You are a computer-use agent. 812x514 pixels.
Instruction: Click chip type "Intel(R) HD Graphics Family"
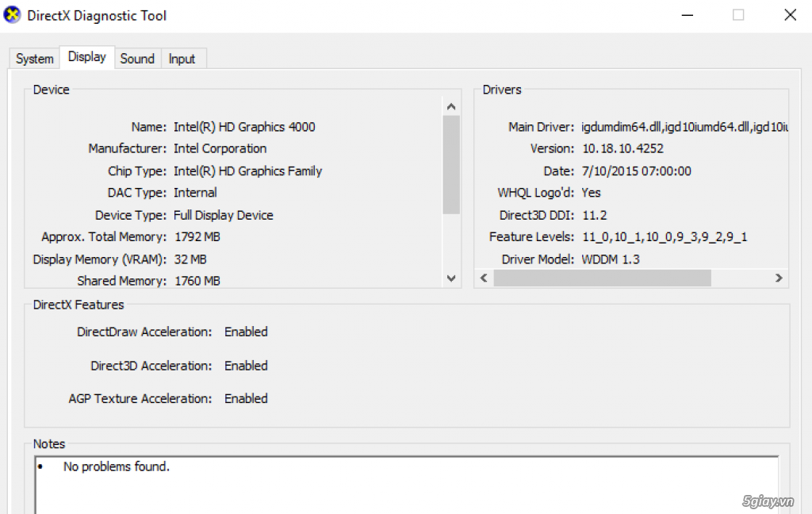[247, 171]
